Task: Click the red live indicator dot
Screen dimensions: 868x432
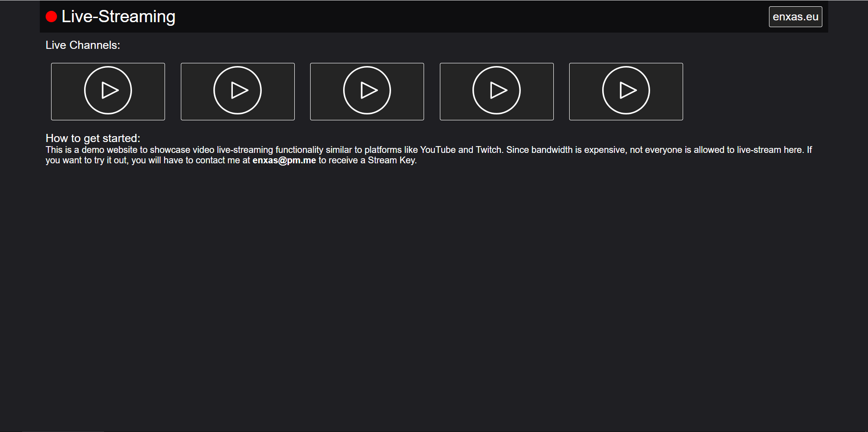Action: pyautogui.click(x=51, y=17)
